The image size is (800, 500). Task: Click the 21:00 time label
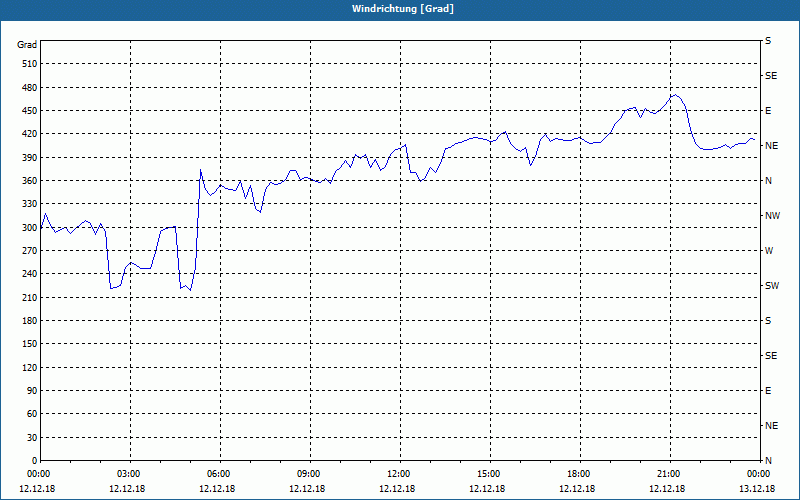(668, 474)
